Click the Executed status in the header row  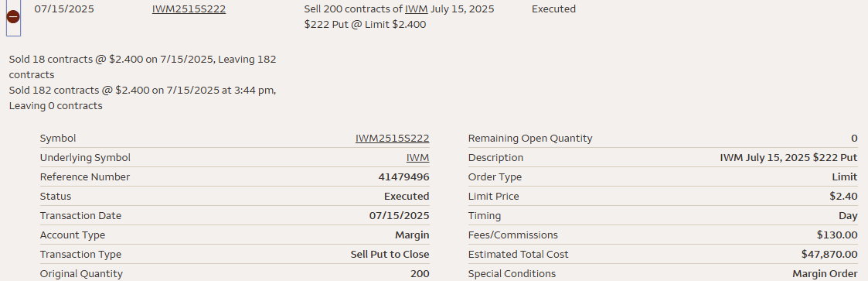click(x=553, y=9)
